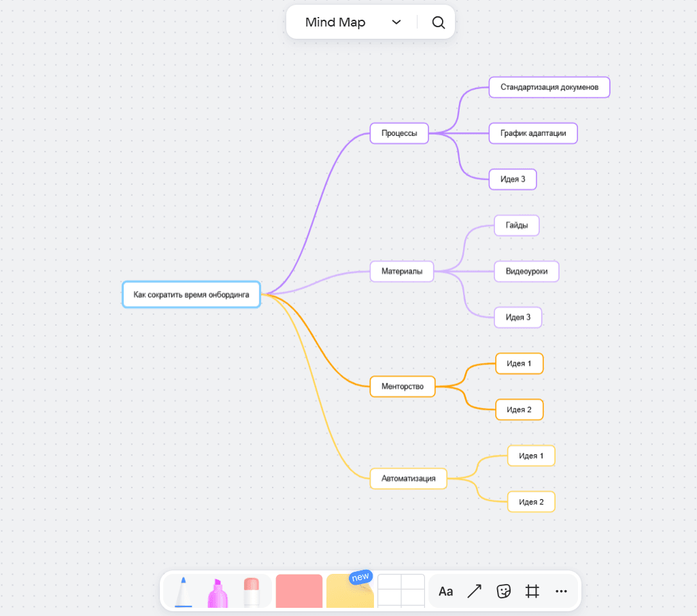
Task: Select the root node about onboarding time
Action: point(191,294)
